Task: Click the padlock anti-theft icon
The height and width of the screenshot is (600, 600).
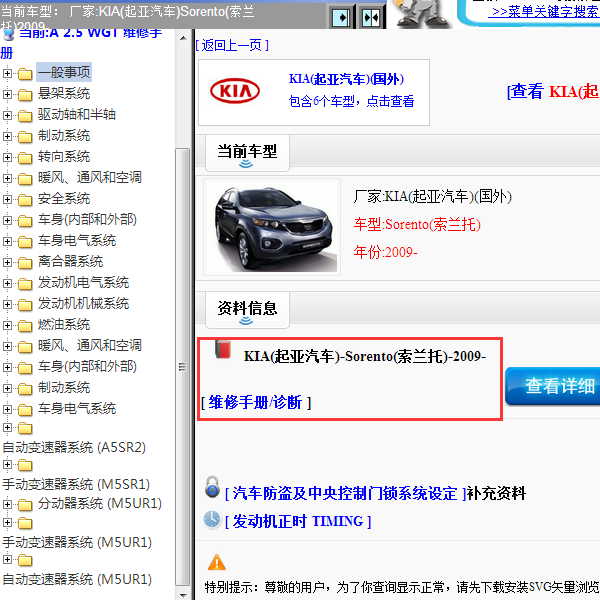Action: (x=212, y=487)
